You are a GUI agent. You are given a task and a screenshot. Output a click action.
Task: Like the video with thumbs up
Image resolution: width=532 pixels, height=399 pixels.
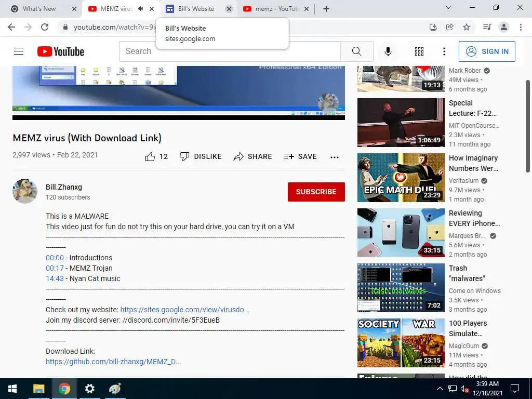tap(156, 156)
